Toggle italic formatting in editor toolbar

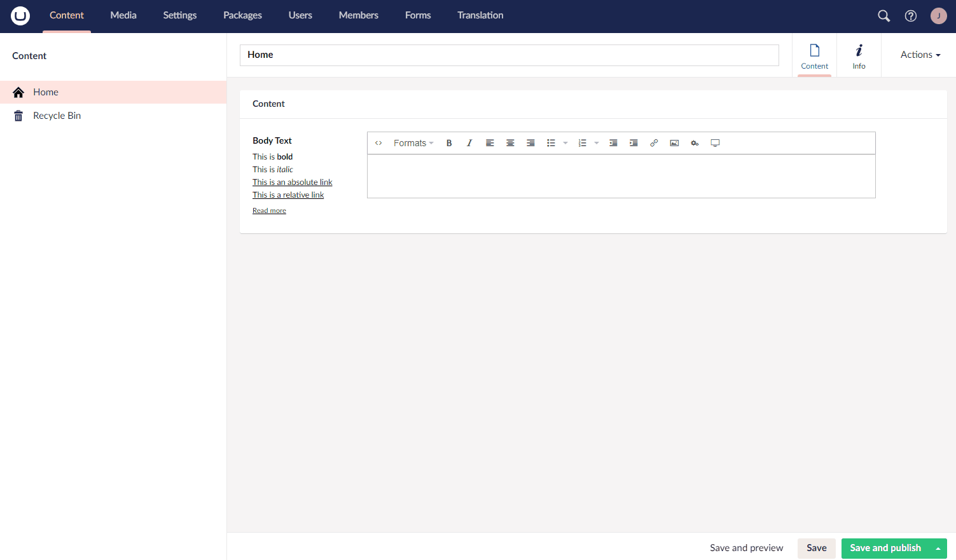point(469,143)
